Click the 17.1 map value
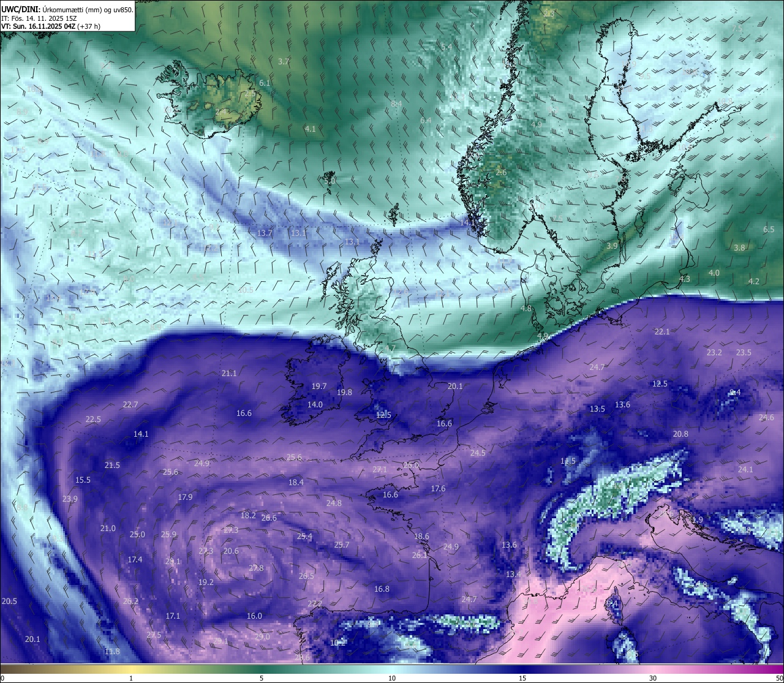The image size is (784, 683). pos(173,616)
